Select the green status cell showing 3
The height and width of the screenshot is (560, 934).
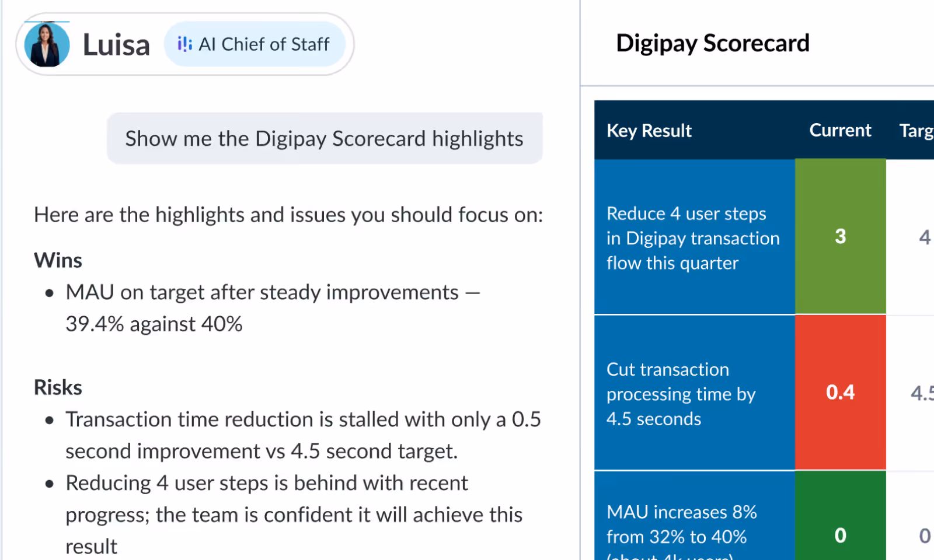coord(840,236)
